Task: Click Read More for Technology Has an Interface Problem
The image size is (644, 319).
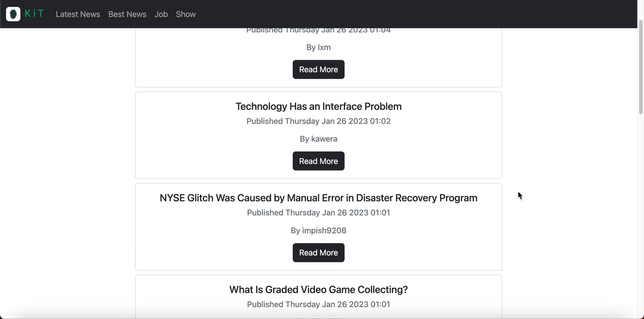Action: [318, 161]
